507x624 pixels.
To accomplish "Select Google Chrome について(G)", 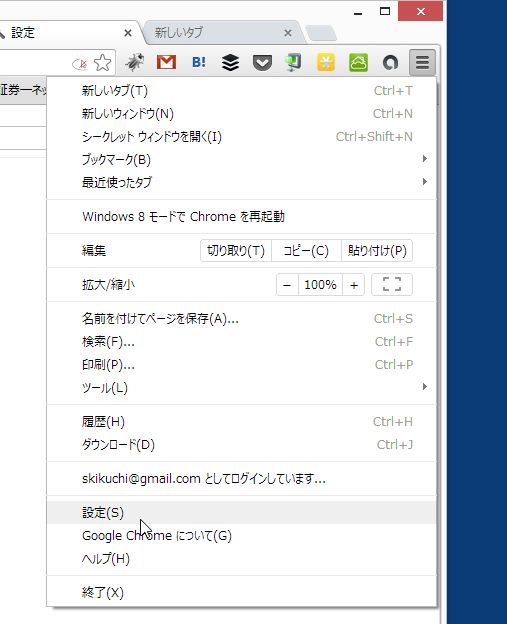I will 242,536.
